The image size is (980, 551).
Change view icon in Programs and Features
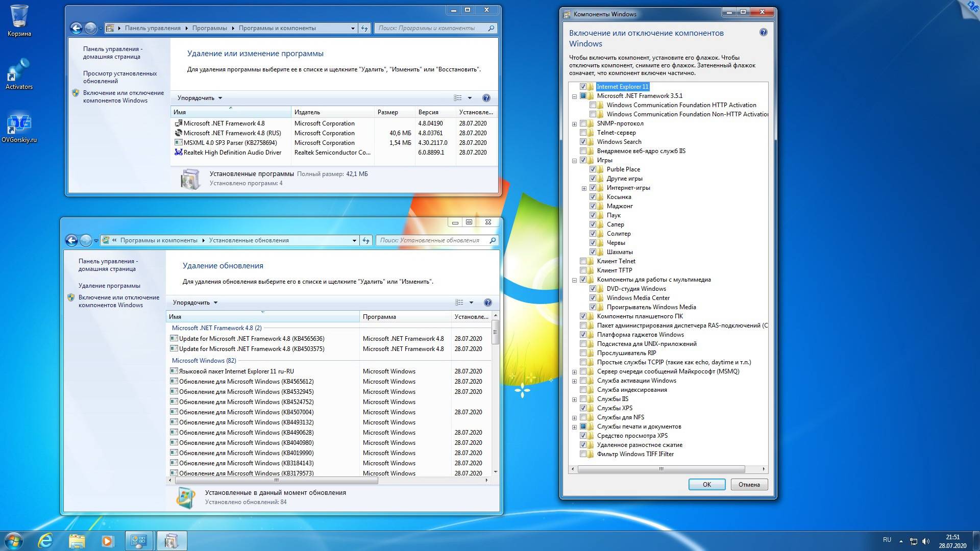[458, 98]
